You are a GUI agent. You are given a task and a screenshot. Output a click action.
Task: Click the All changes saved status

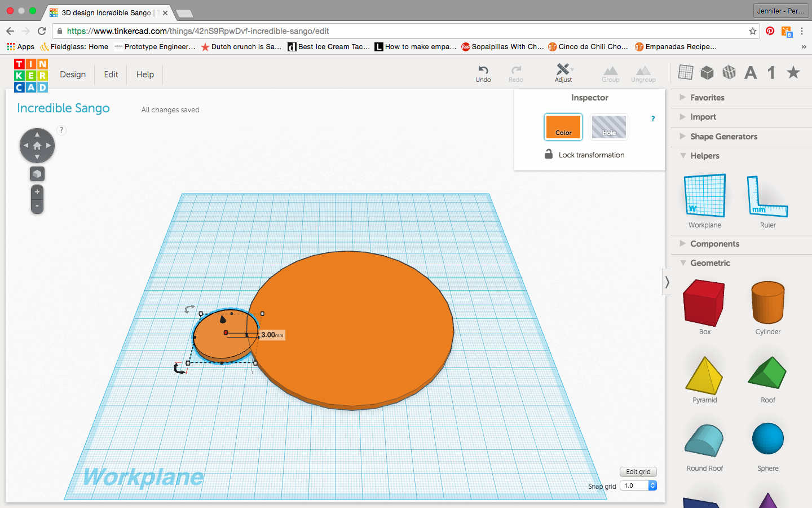[170, 110]
